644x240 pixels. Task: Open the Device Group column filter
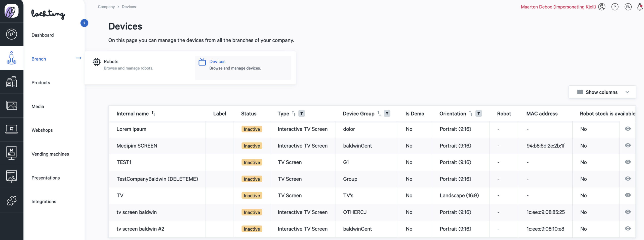tap(387, 114)
